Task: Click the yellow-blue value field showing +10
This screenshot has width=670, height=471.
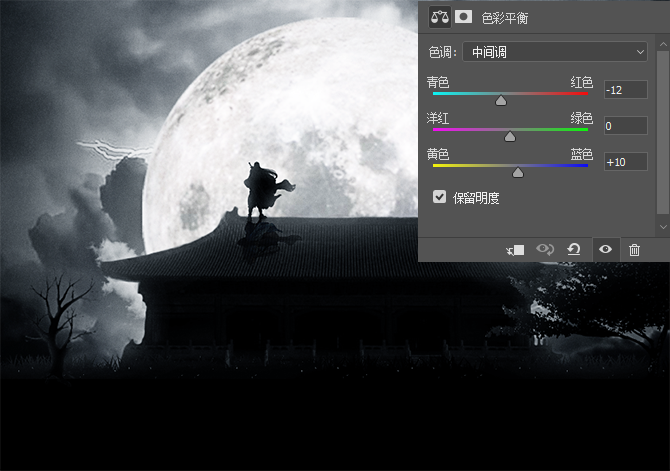Action: point(626,162)
